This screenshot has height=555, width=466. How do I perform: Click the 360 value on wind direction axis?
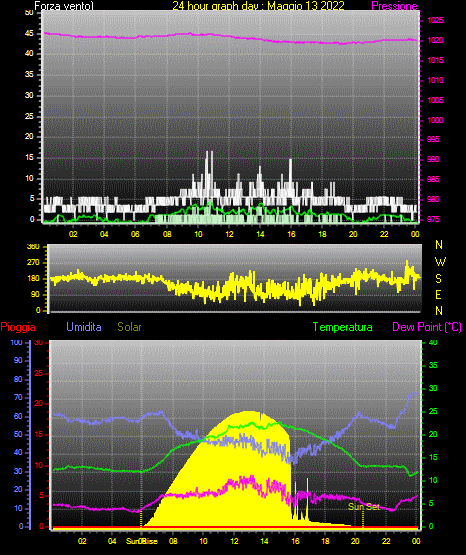tap(33, 247)
